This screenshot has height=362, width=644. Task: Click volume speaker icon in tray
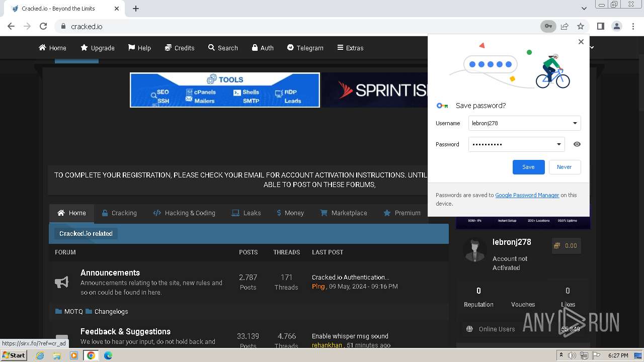(x=572, y=355)
